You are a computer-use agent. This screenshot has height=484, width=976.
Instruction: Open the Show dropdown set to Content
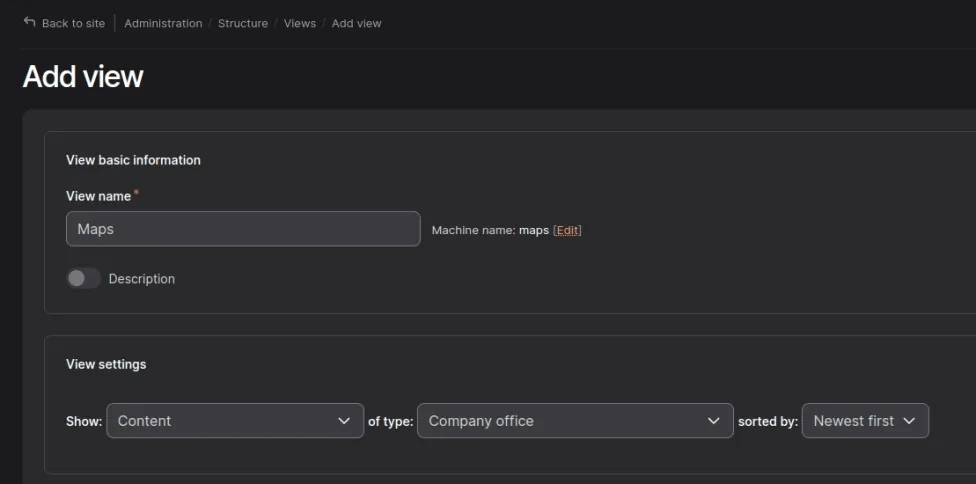click(x=234, y=421)
